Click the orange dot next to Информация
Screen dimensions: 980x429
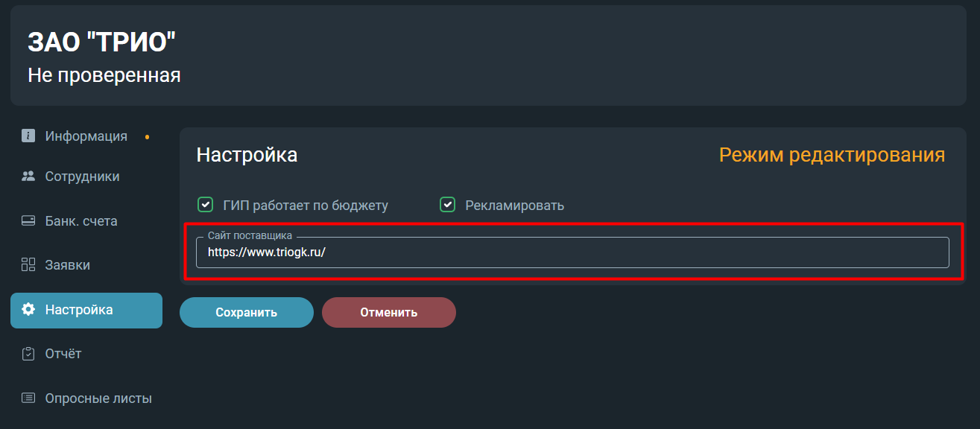tap(148, 137)
